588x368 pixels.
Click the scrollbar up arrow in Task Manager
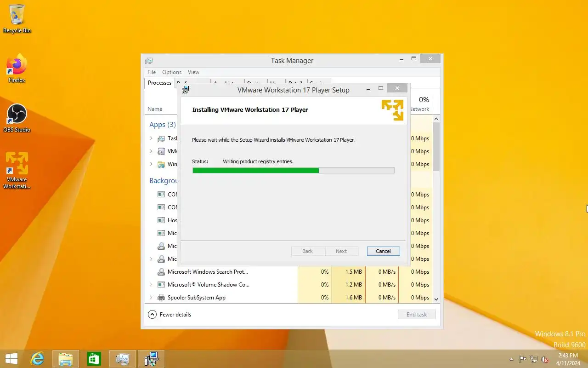[x=436, y=118]
